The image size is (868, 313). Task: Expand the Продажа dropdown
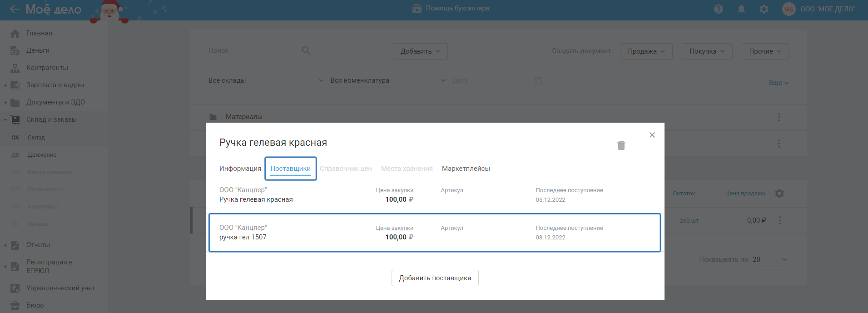click(646, 51)
